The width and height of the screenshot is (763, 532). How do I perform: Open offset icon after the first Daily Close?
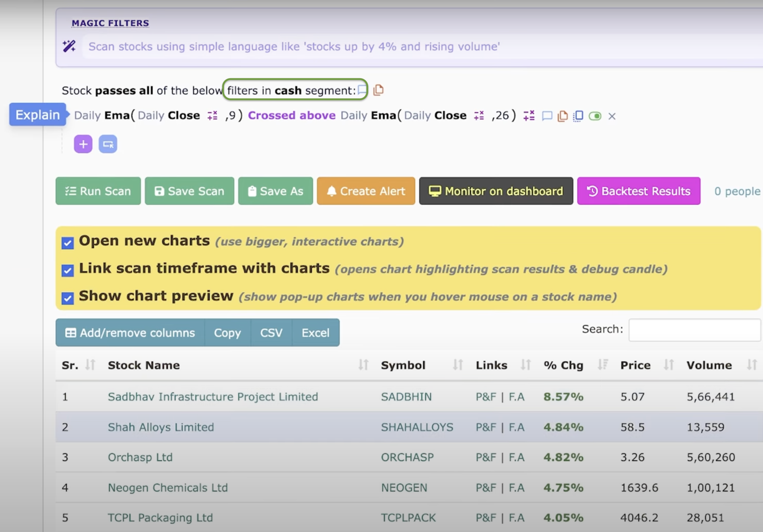pos(213,115)
